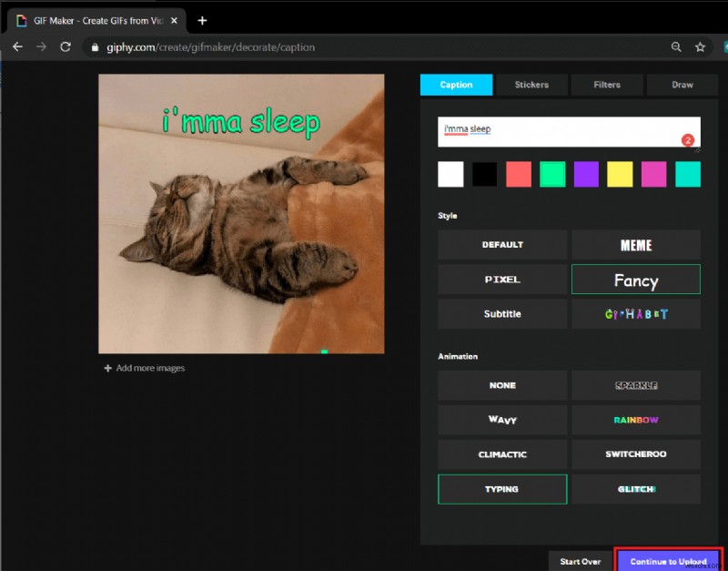The height and width of the screenshot is (571, 728).
Task: Switch to the Stickers tab
Action: pos(531,84)
